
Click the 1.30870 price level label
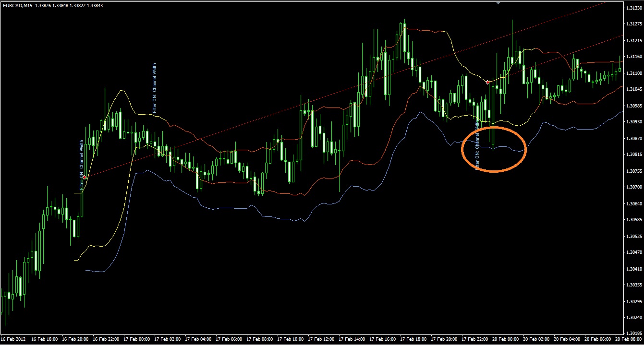point(634,138)
